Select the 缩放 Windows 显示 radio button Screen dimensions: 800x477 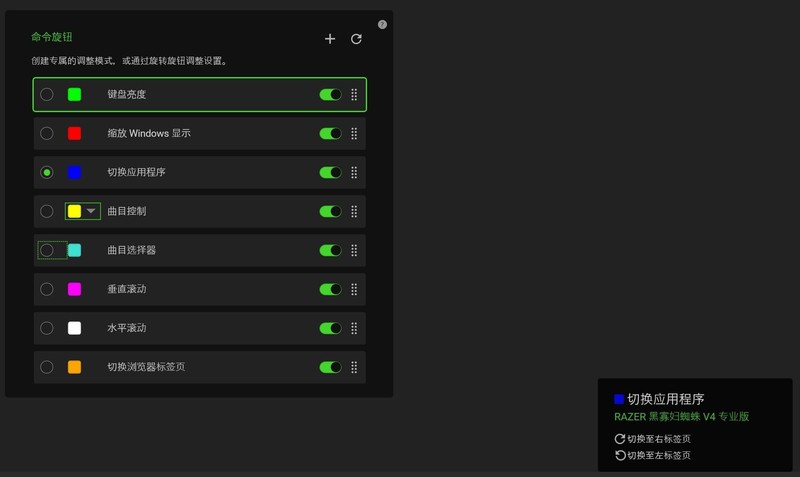click(x=46, y=134)
